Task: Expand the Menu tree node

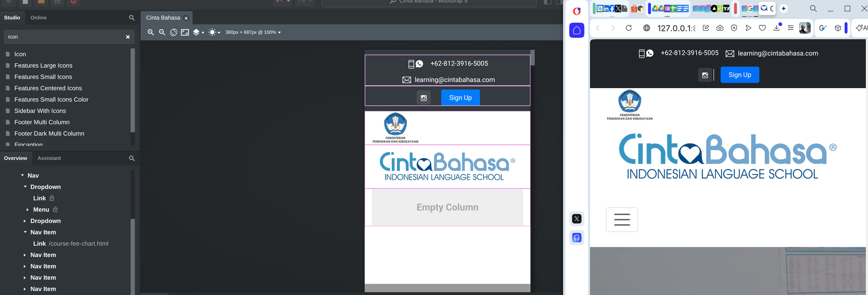Action: click(x=28, y=210)
